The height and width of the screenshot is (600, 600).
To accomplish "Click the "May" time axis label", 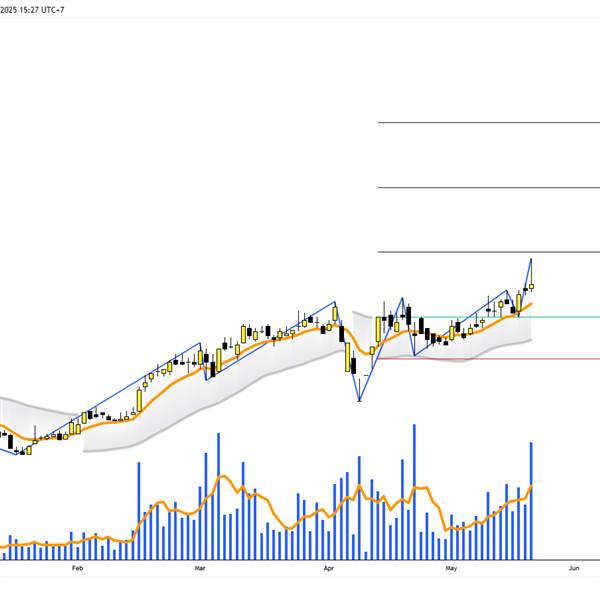I will point(451,568).
